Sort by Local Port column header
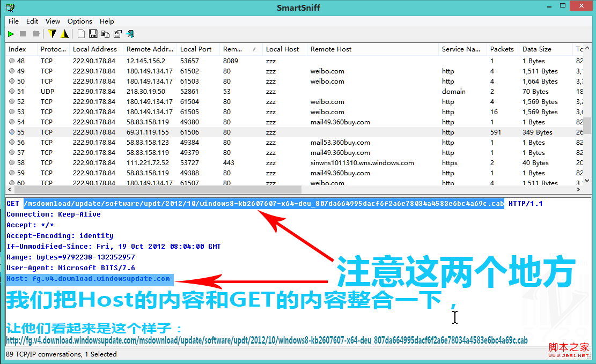The width and height of the screenshot is (596, 364). [x=198, y=49]
